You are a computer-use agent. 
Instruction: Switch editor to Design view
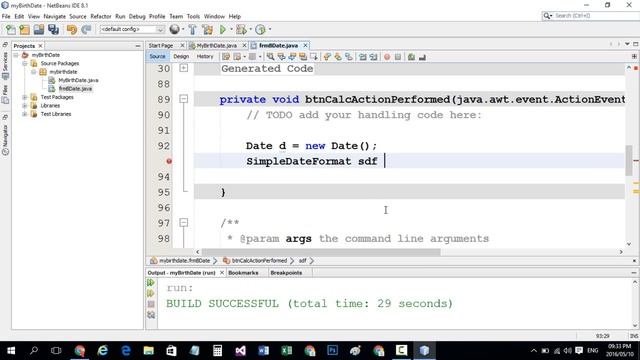[x=181, y=57]
